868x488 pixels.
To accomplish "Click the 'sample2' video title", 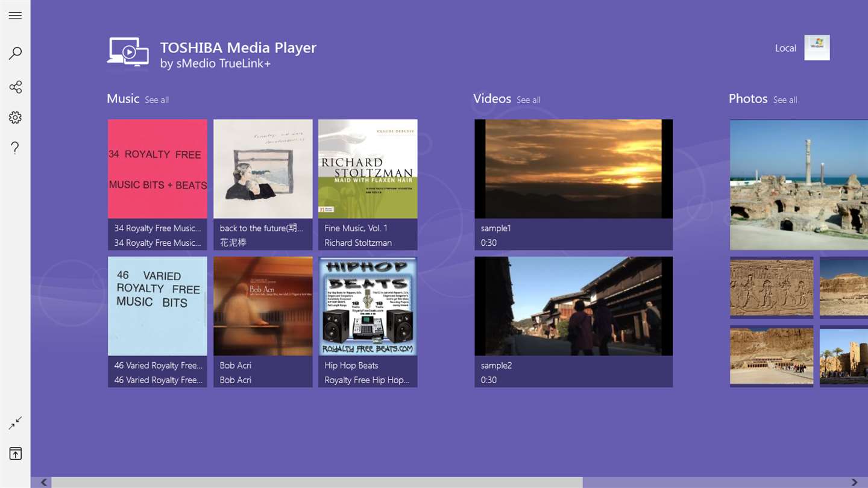I will click(496, 366).
